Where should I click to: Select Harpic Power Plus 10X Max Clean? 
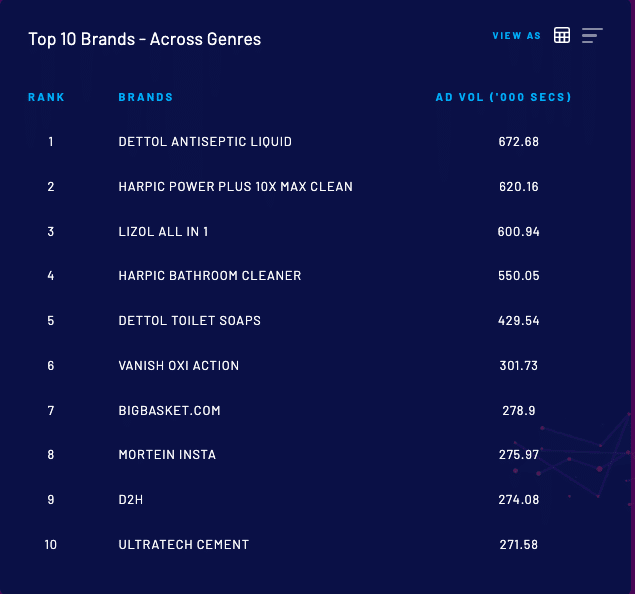(x=235, y=187)
